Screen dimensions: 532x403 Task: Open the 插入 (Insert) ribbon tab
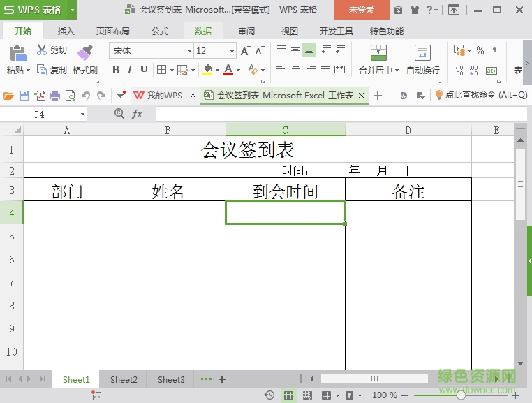(66, 31)
